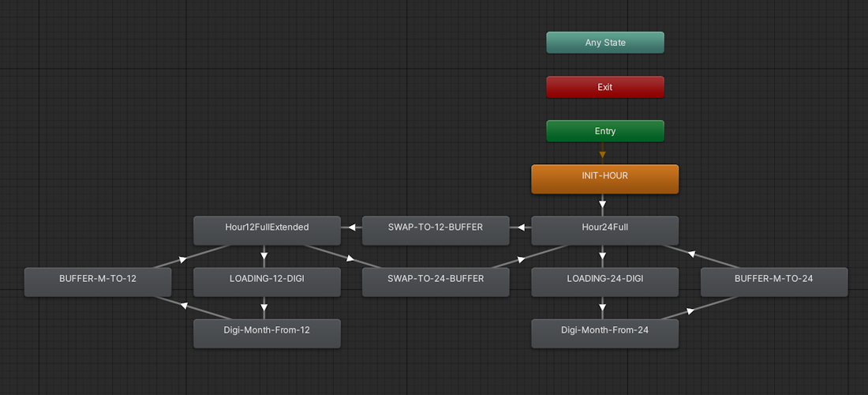This screenshot has width=868, height=395.
Task: Select the BUFFER-M-TO-12 state
Action: 97,282
